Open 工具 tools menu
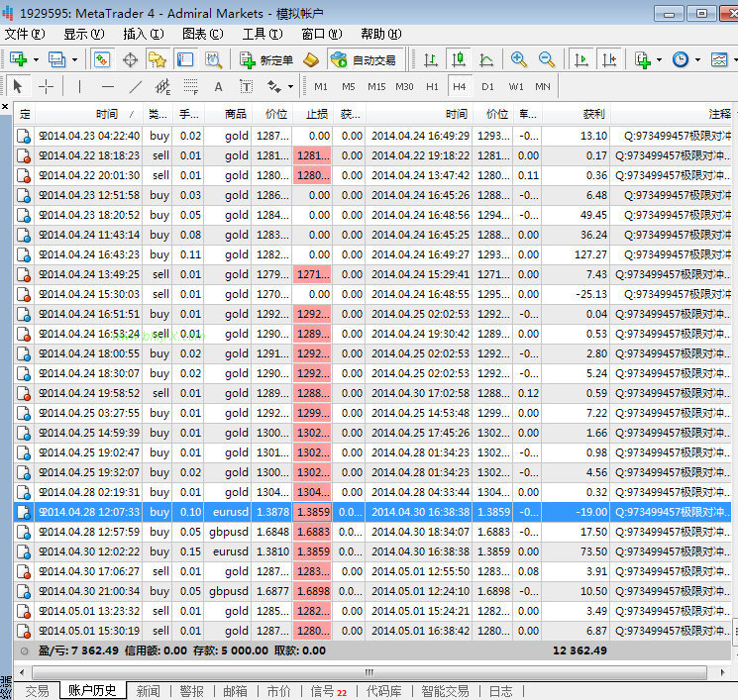This screenshot has width=738, height=700. [x=263, y=34]
